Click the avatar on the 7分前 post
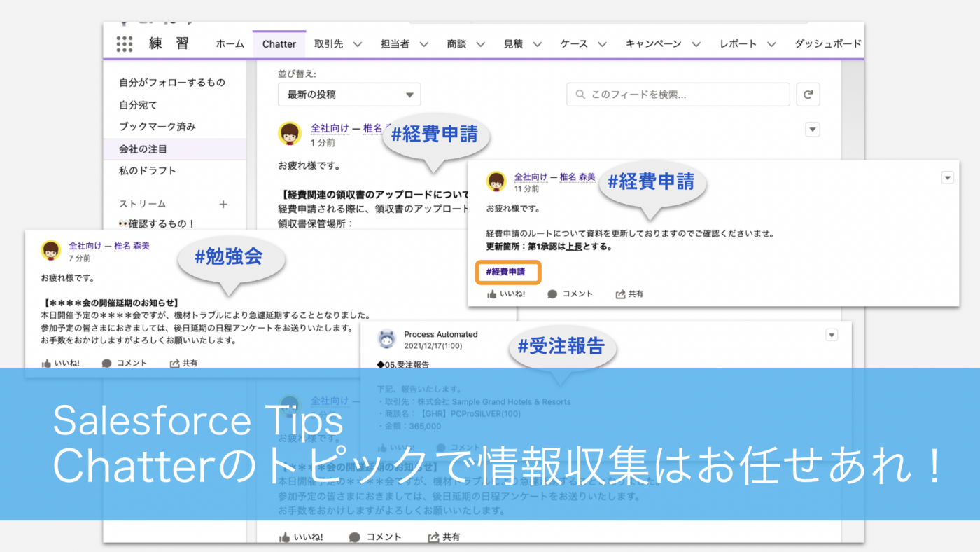The width and height of the screenshot is (980, 552). point(51,250)
